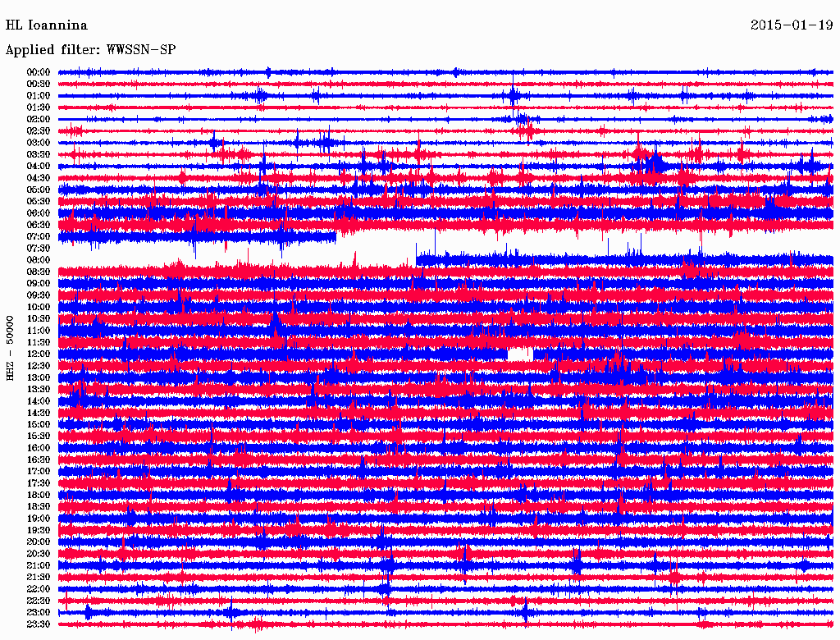Select the 10:00 time label
Image resolution: width=840 pixels, height=640 pixels.
(x=39, y=307)
